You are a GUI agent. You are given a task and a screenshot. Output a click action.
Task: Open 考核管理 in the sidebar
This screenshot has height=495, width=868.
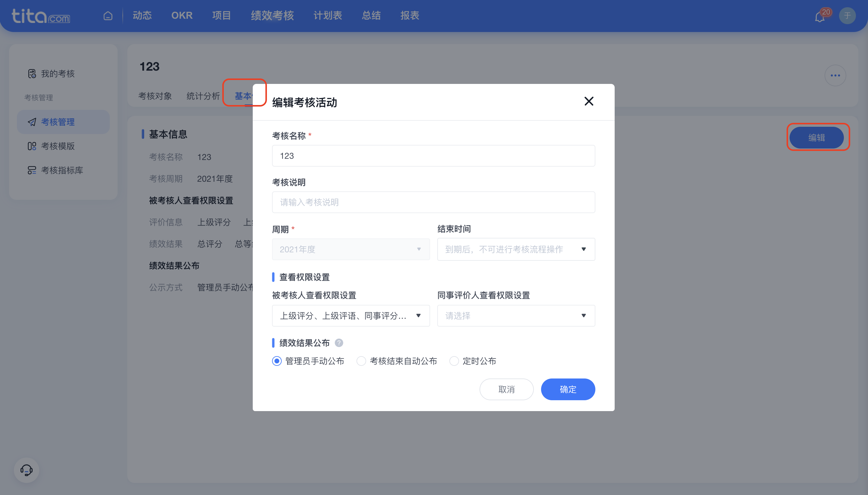64,122
